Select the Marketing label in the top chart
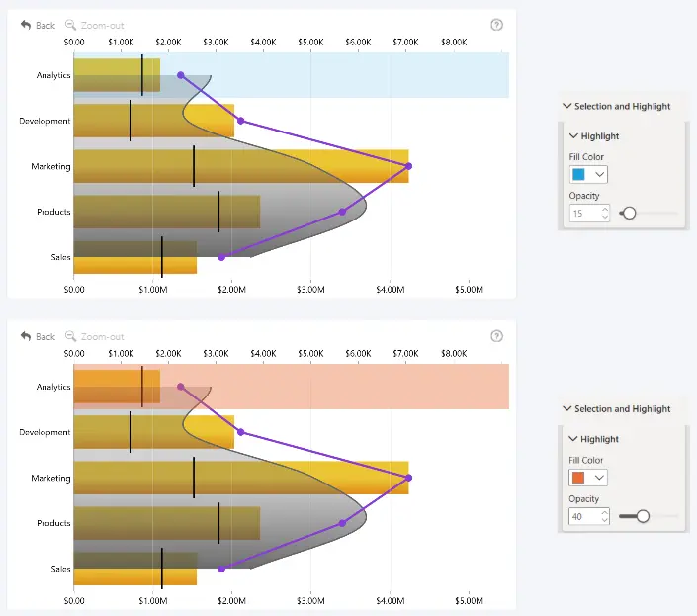This screenshot has height=616, width=697. [x=50, y=166]
